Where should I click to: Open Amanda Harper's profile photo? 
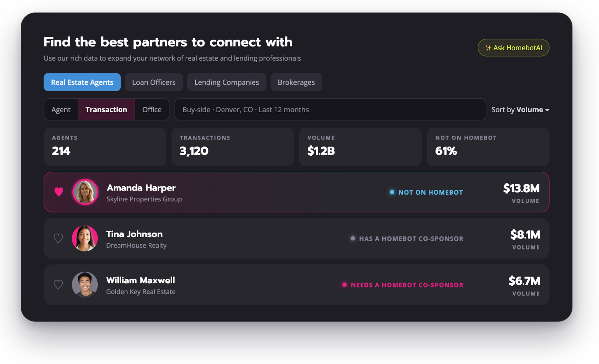click(85, 192)
